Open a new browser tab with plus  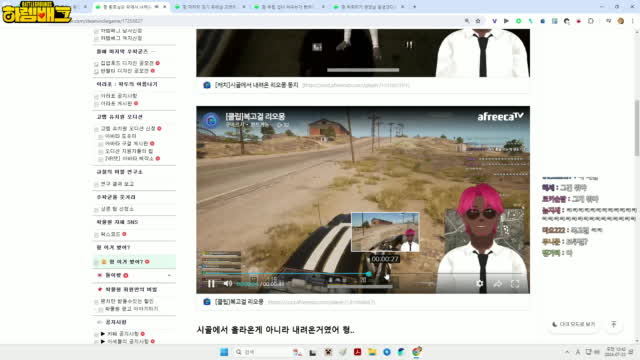414,7
